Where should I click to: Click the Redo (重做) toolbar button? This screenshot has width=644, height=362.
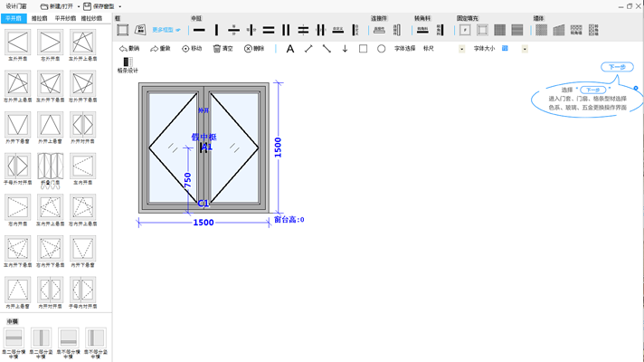click(x=160, y=49)
